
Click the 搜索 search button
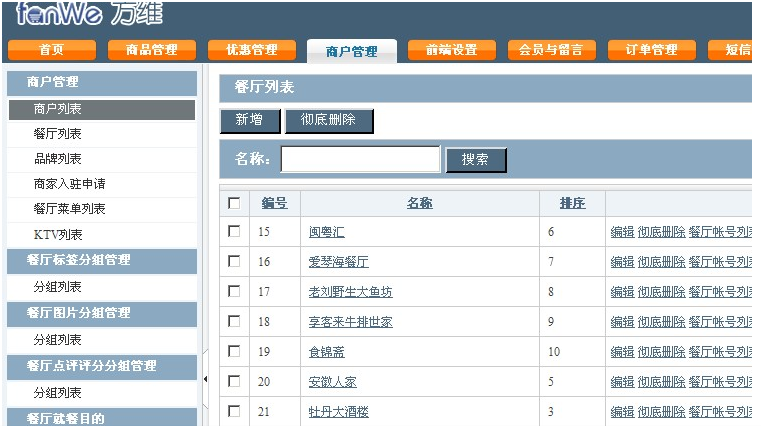tap(476, 160)
